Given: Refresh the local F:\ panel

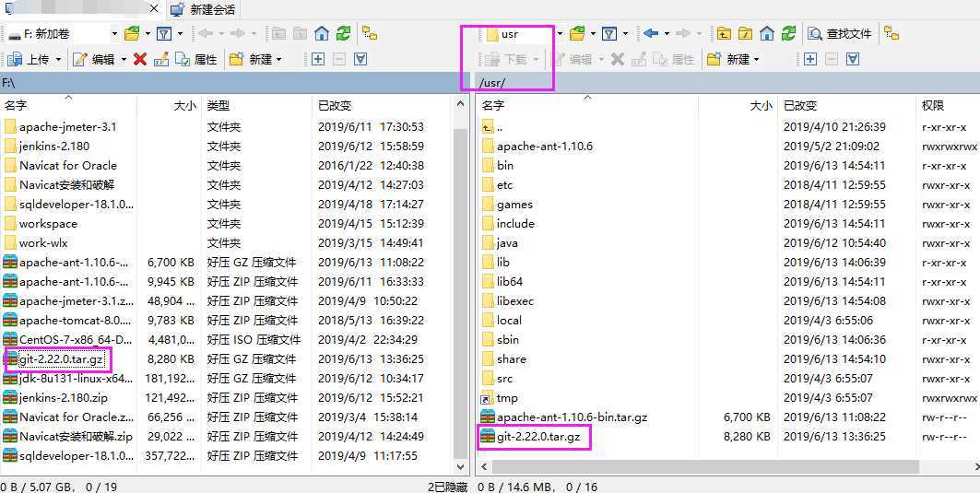Looking at the screenshot, I should tap(343, 33).
